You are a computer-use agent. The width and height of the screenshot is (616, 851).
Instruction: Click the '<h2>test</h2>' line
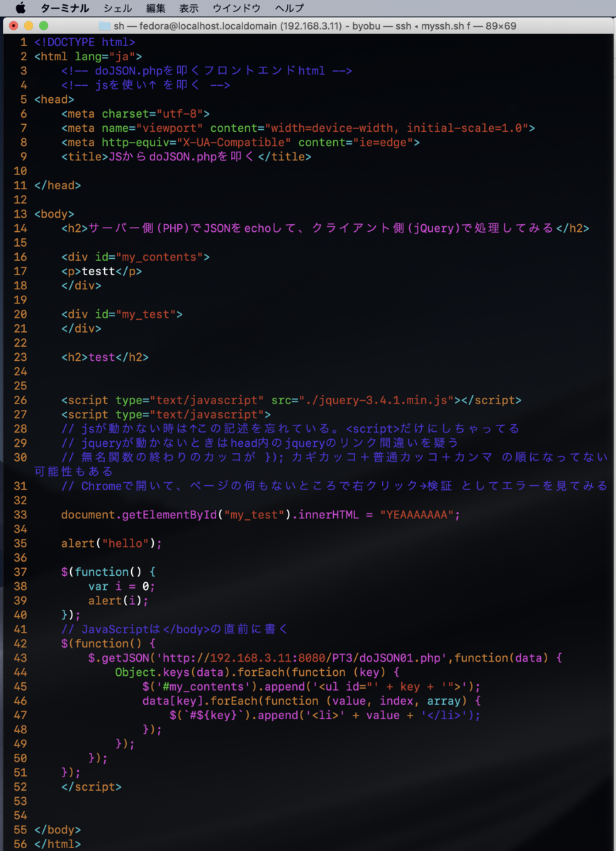click(105, 357)
